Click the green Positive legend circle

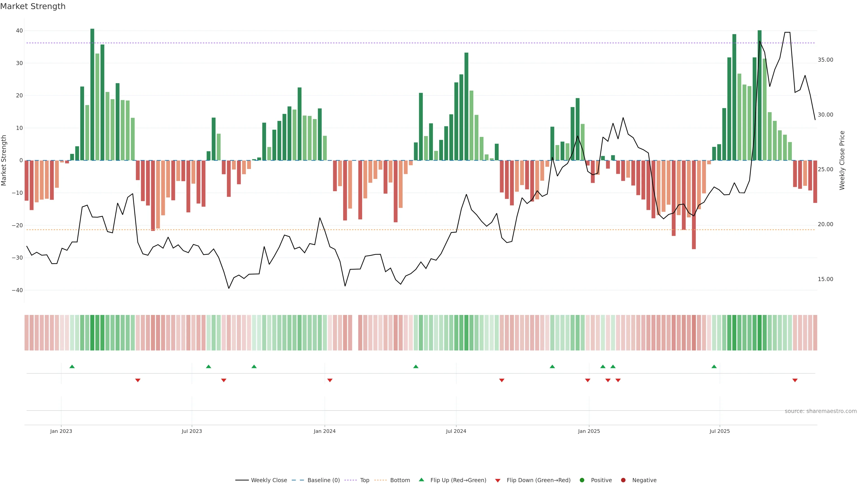[582, 480]
